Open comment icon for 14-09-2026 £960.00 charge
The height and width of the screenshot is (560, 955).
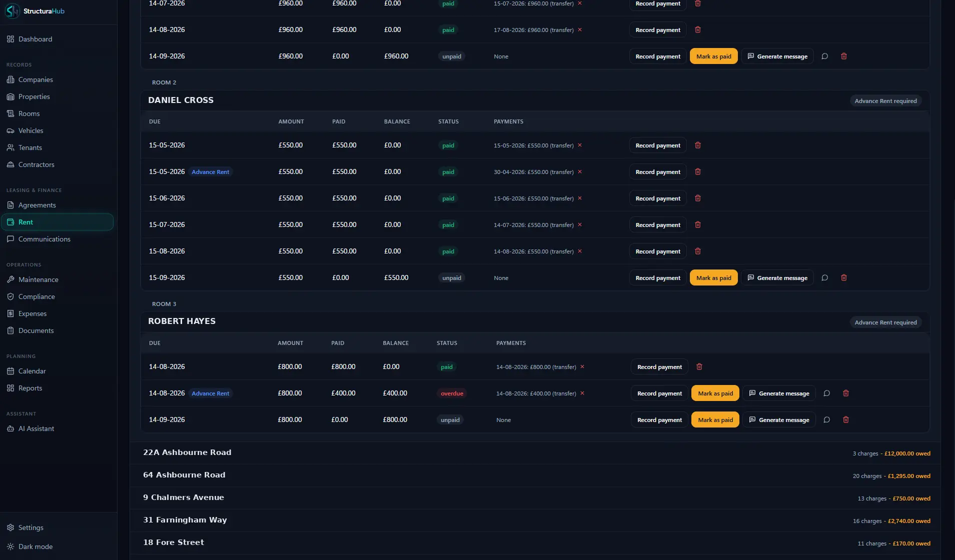(x=825, y=56)
